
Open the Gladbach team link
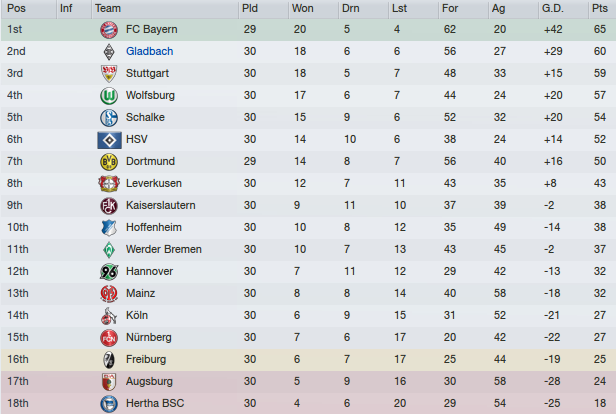(149, 51)
